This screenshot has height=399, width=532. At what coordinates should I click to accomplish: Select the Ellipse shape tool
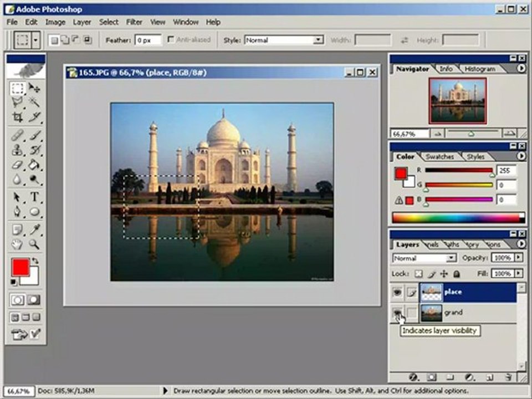click(x=34, y=212)
